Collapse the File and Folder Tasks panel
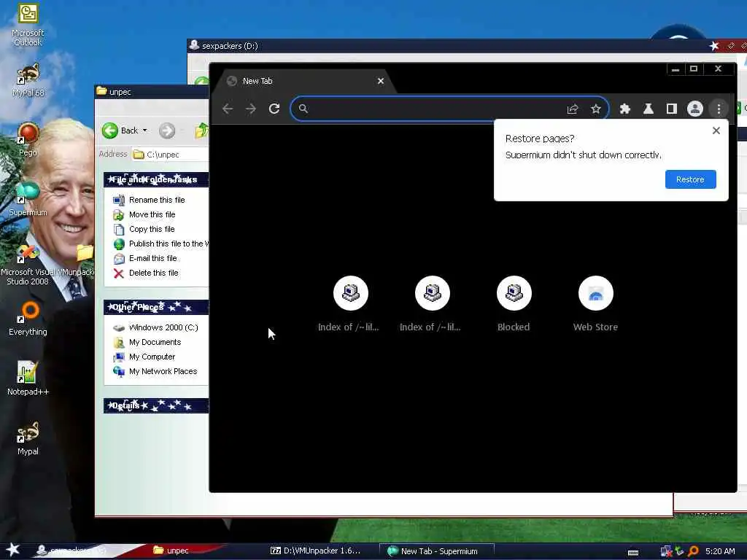747x560 pixels. tap(156, 179)
